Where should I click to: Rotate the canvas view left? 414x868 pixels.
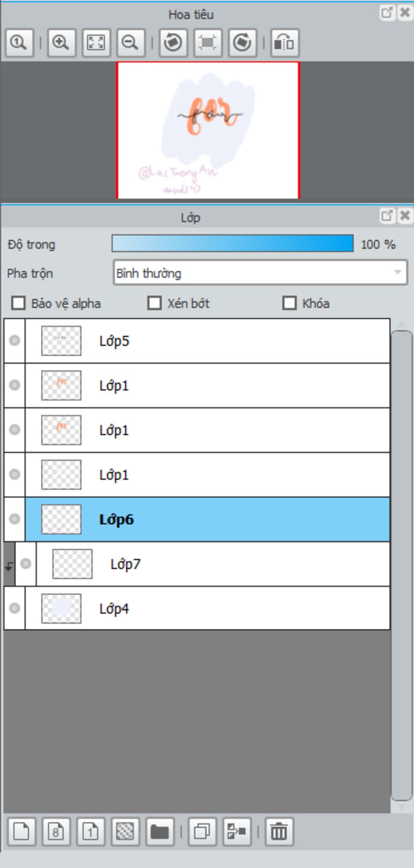[x=173, y=42]
